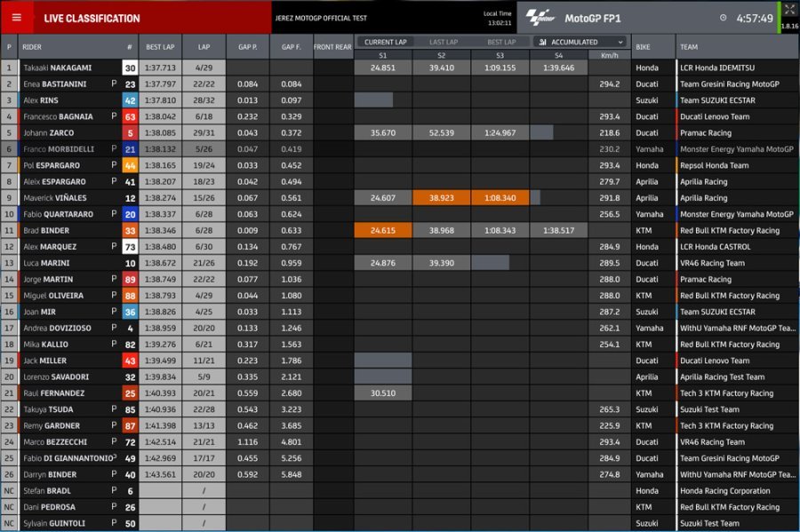Click the GAP F. column header
Image resolution: width=800 pixels, height=532 pixels.
291,47
